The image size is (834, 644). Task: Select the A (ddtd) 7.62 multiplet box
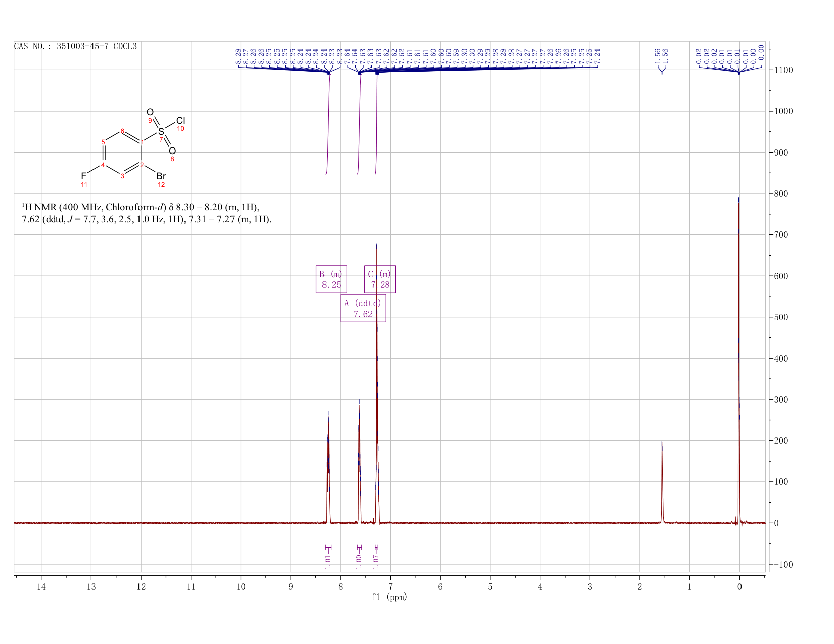point(363,308)
